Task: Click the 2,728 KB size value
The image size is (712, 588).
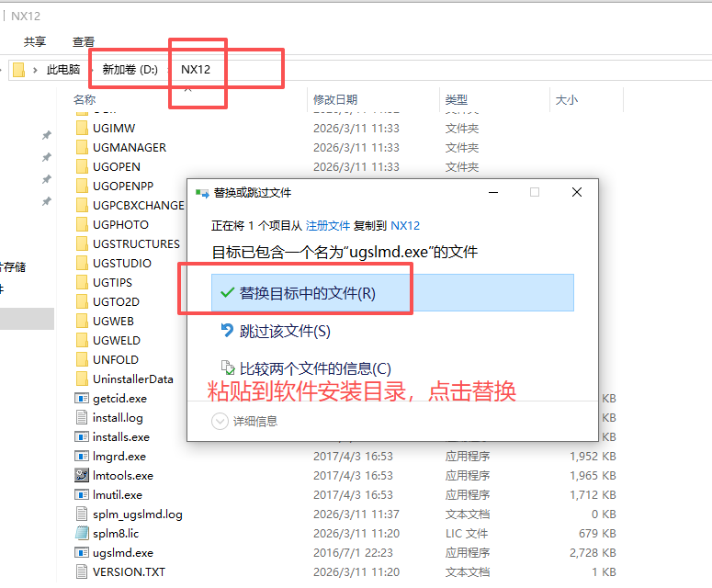Action: 593,552
